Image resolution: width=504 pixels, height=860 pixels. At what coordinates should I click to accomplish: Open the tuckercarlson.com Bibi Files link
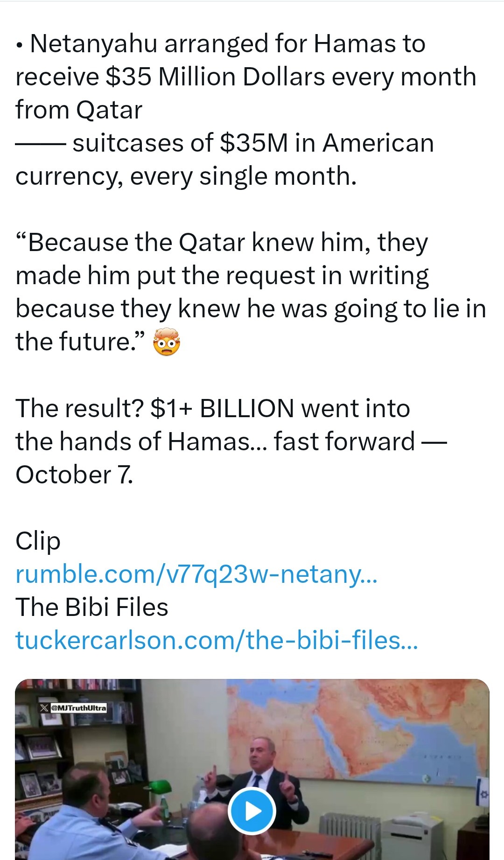coord(217,640)
